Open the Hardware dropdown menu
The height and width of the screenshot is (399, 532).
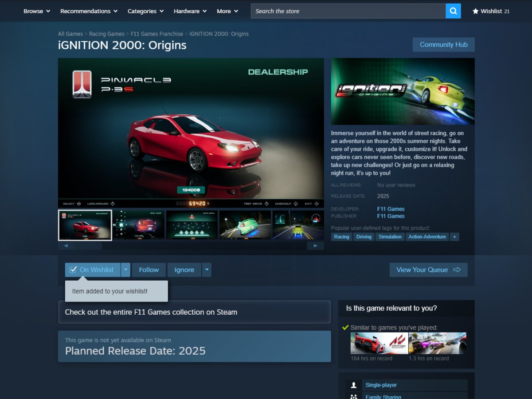(x=190, y=11)
